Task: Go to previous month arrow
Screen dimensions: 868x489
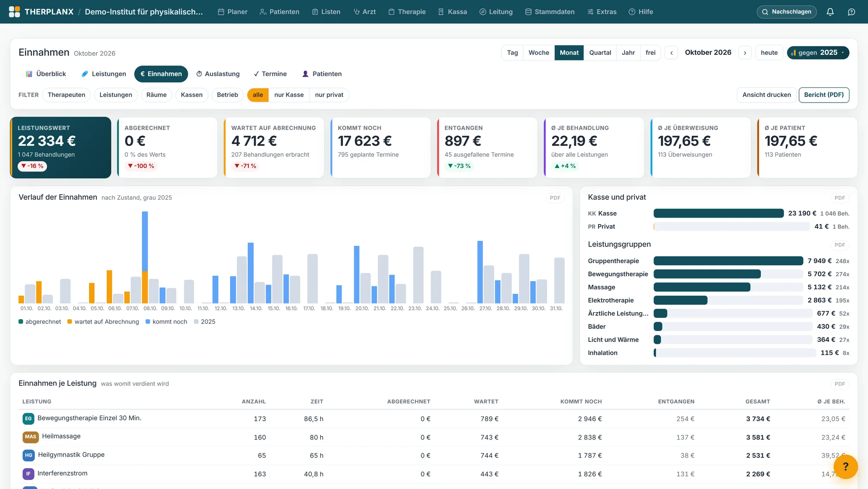Action: 671,53
